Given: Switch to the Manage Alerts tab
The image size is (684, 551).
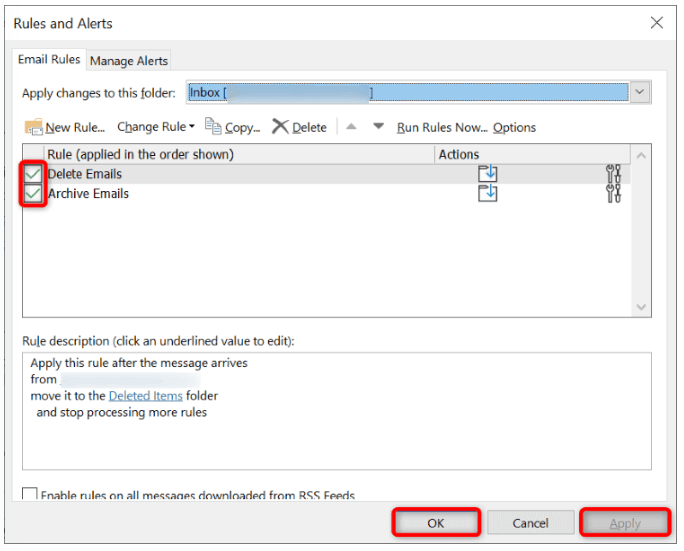Looking at the screenshot, I should coord(129,61).
